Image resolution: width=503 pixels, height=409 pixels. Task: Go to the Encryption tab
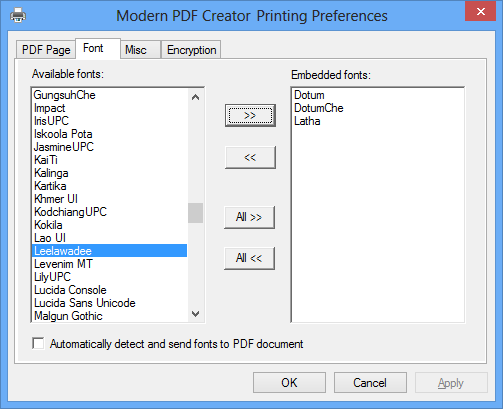[191, 50]
